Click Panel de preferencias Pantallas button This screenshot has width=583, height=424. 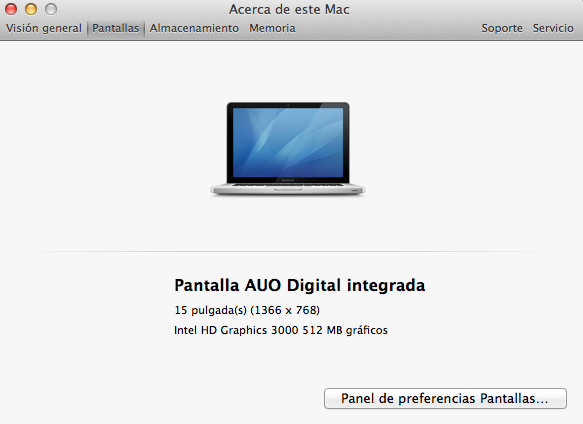tap(445, 398)
